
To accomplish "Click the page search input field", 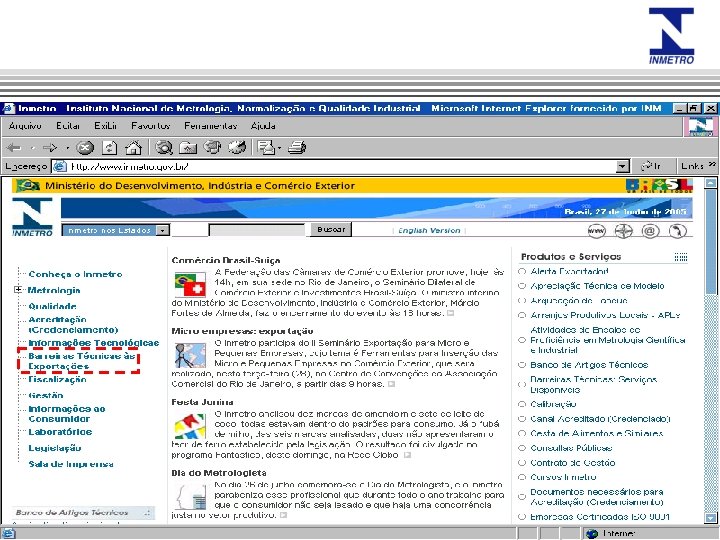I will point(257,230).
